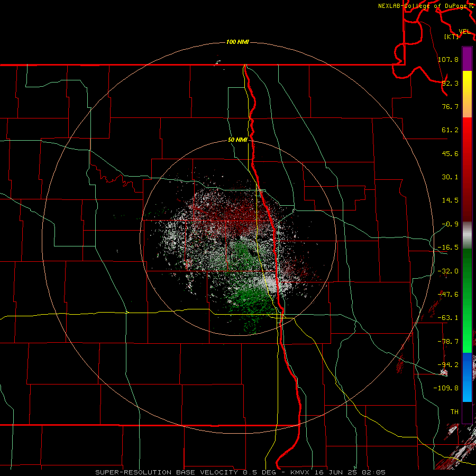The width and height of the screenshot is (476, 476).
Task: Click the 45.6 legend value
Action: pyautogui.click(x=450, y=153)
